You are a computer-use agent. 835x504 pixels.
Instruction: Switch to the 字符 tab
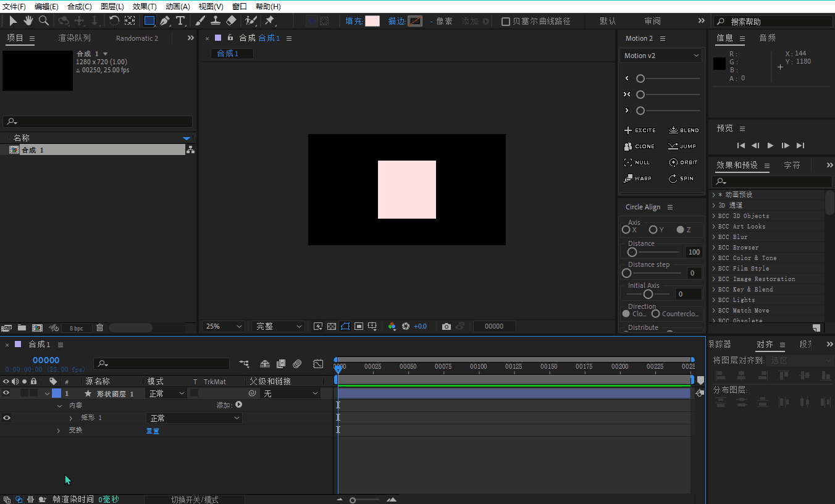tap(792, 165)
